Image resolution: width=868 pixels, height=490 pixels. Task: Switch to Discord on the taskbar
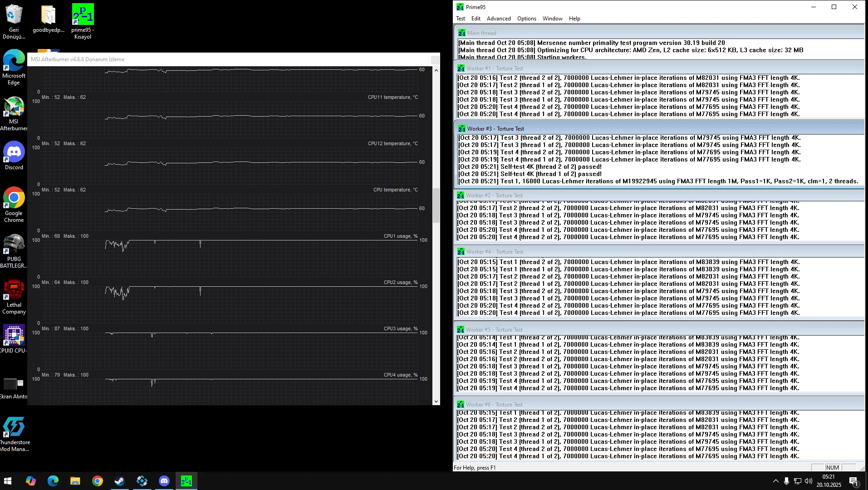[164, 481]
